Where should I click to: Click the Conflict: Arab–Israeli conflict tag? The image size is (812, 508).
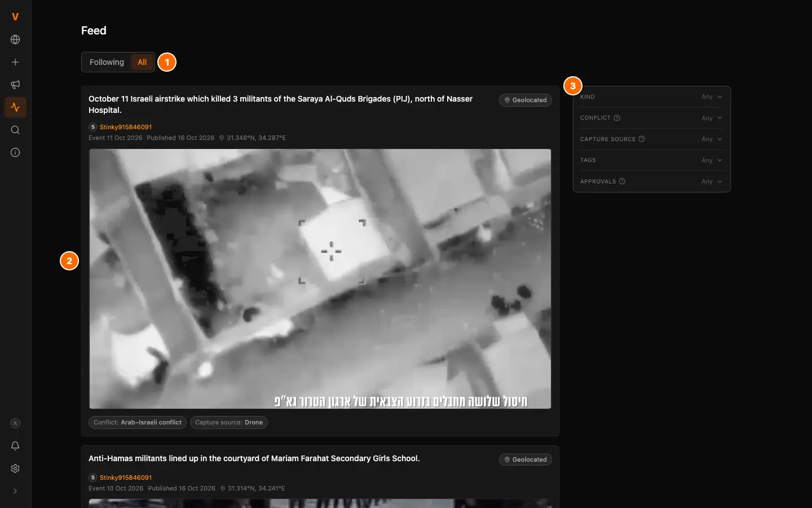[x=138, y=422]
